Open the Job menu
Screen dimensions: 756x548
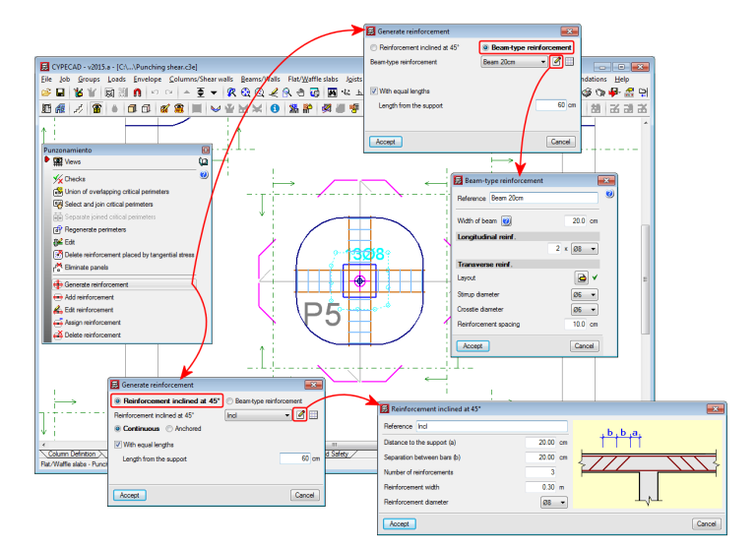pyautogui.click(x=65, y=79)
